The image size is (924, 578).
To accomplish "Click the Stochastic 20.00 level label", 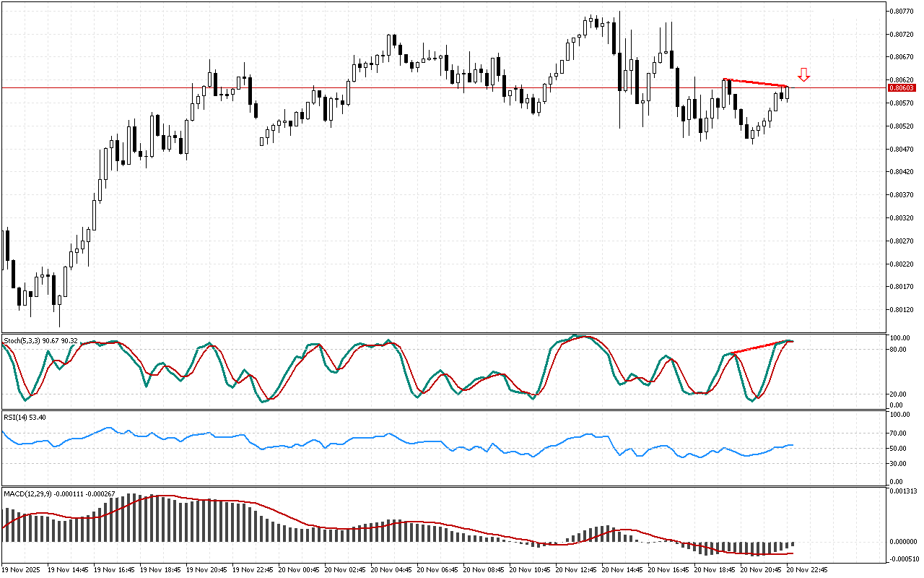I will (x=897, y=394).
